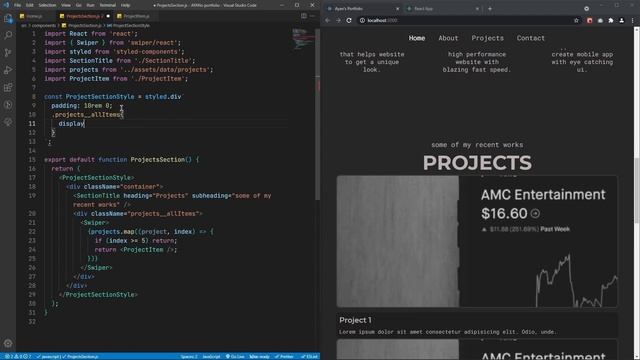This screenshot has width=640, height=360.
Task: Open a new browser tab with plus
Action: click(x=490, y=9)
